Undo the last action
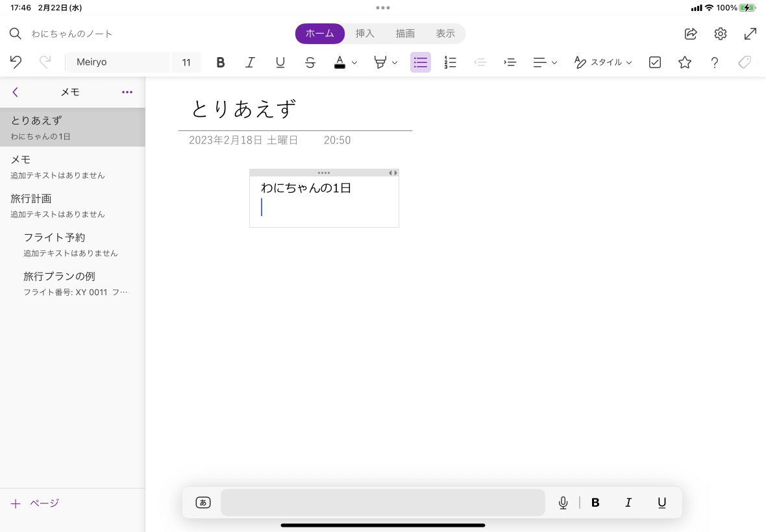Screen dimensions: 766x532 pyautogui.click(x=16, y=62)
